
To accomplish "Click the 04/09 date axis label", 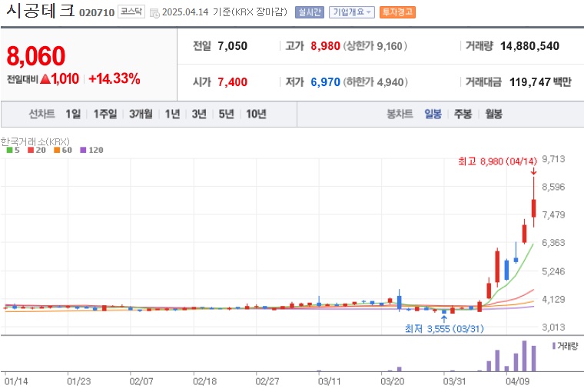I will pyautogui.click(x=517, y=381).
